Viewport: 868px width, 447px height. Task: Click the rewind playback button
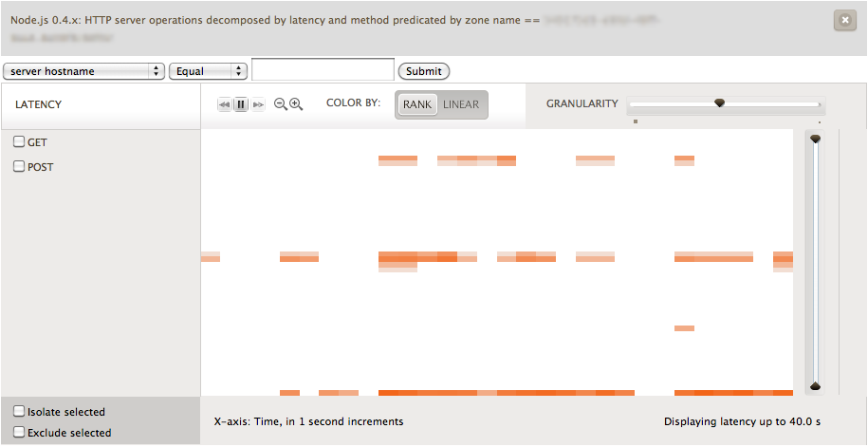(x=224, y=104)
